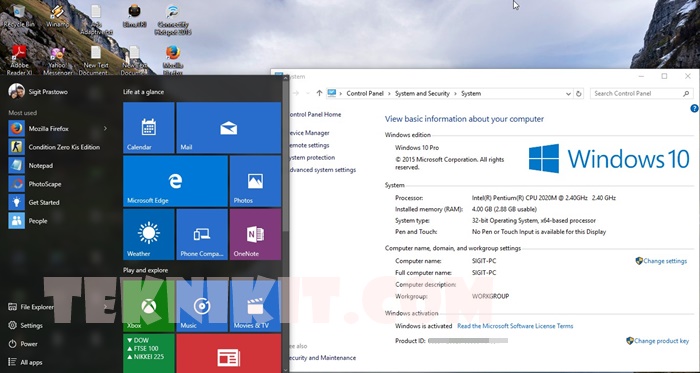700x373 pixels.
Task: Launch the Microsoft Edge tile
Action: tap(175, 181)
